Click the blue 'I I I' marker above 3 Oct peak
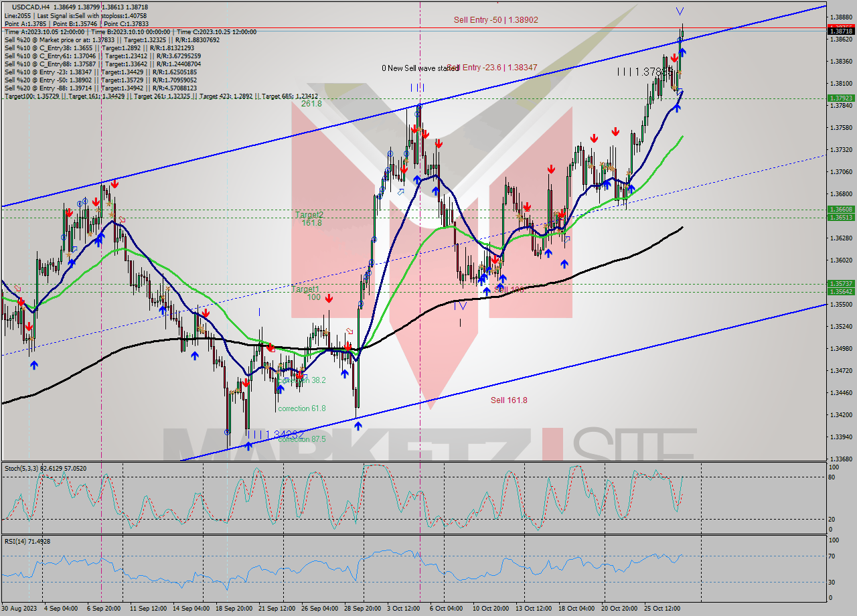The width and height of the screenshot is (857, 616). (417, 88)
